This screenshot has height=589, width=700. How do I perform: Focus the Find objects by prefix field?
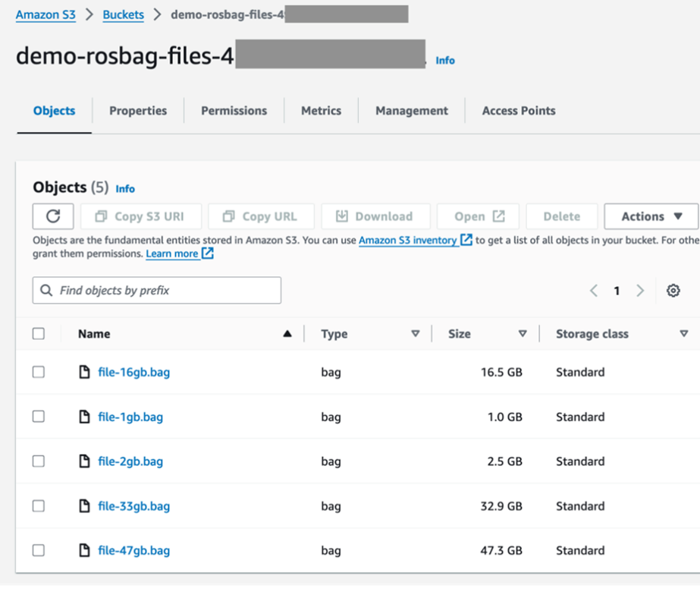pos(157,291)
